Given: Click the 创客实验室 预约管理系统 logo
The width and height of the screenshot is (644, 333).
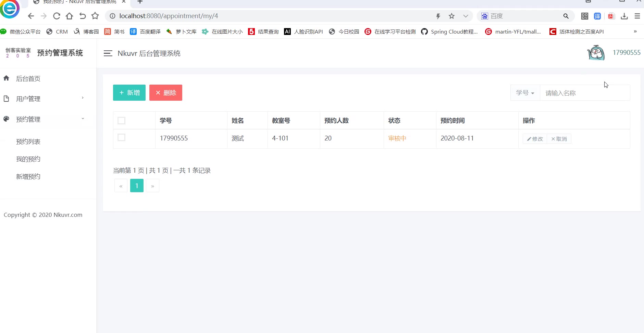Looking at the screenshot, I should [x=44, y=53].
